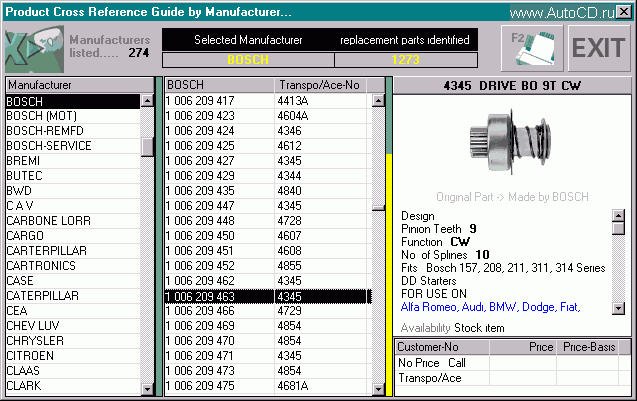Select BOSCH (MOT) in manufacturer list

tap(73, 116)
